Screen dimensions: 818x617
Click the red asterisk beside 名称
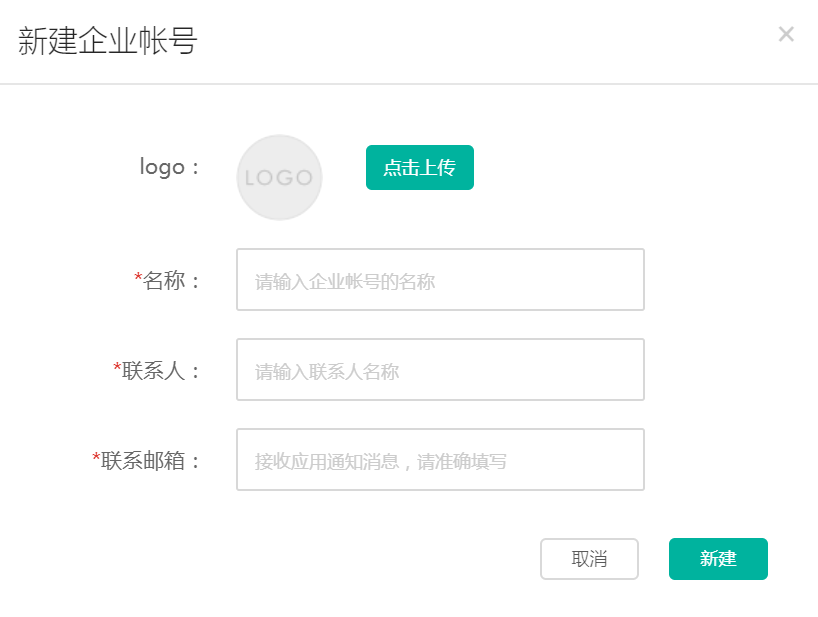[x=138, y=276]
